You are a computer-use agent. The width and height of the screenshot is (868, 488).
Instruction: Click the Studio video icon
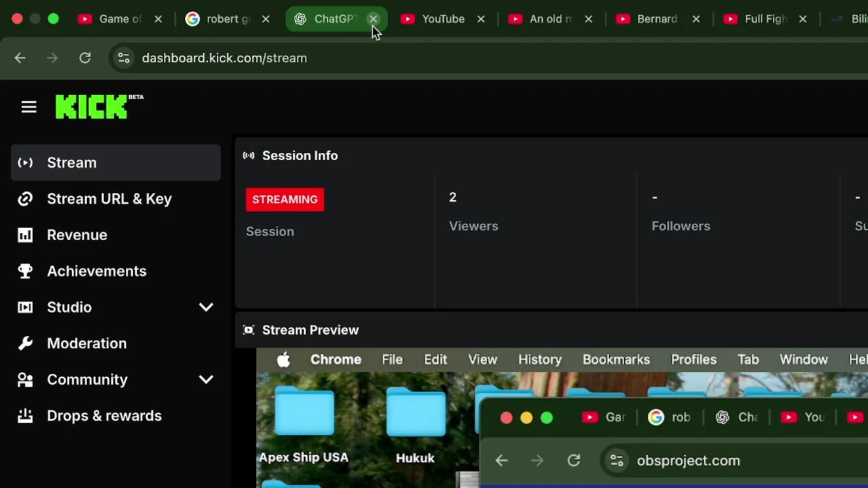point(25,307)
